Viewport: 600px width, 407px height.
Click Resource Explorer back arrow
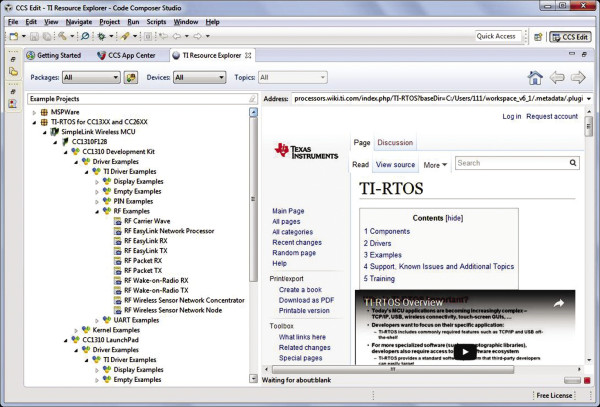[557, 78]
